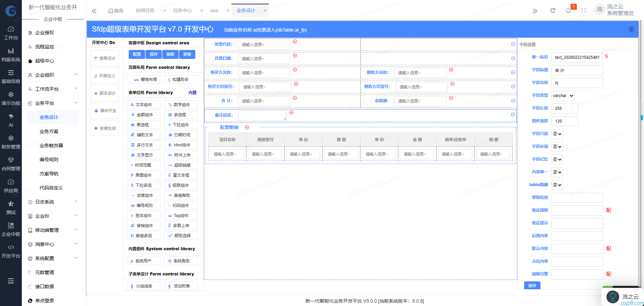Click the 栅格布局 grid layout tool
This screenshot has height=306, width=644.
(x=143, y=79)
